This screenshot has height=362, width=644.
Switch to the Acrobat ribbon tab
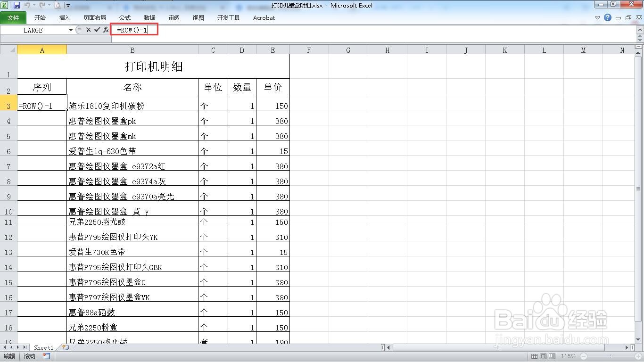264,18
